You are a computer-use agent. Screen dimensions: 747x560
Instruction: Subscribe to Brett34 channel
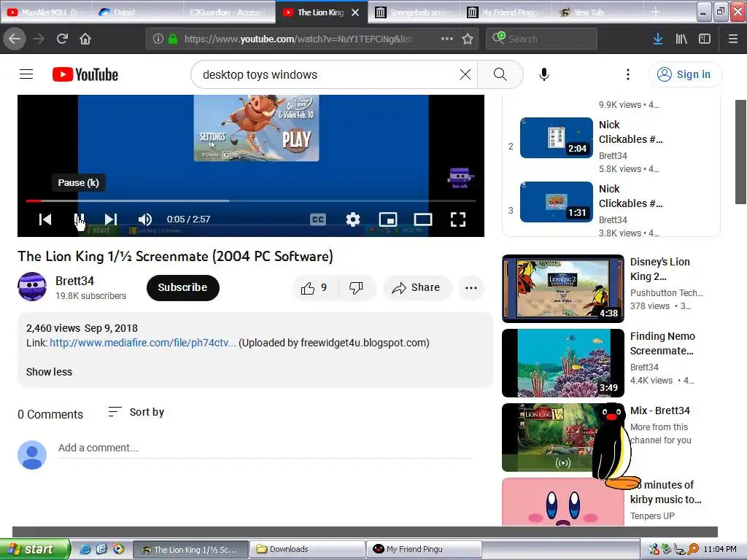coord(183,287)
